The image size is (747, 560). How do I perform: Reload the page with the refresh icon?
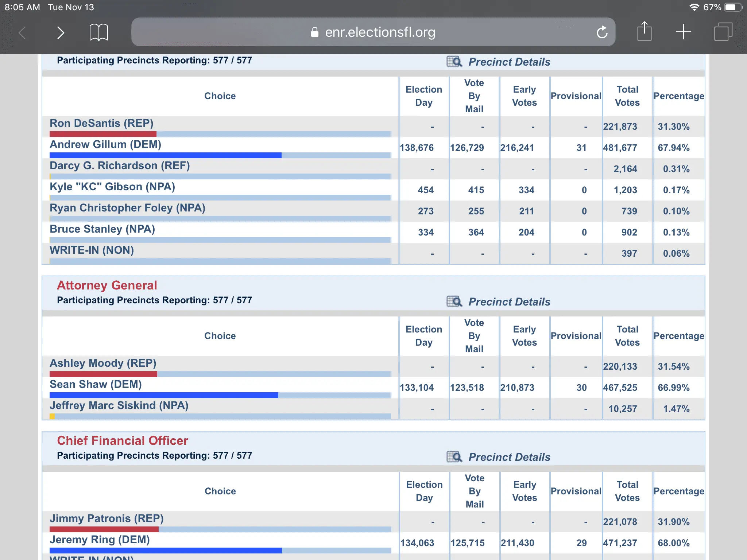tap(602, 32)
